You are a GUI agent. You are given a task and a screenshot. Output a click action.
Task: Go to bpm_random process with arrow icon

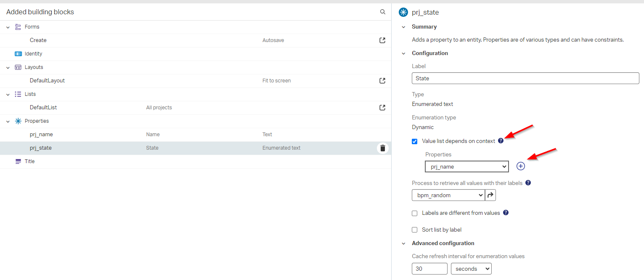(490, 195)
